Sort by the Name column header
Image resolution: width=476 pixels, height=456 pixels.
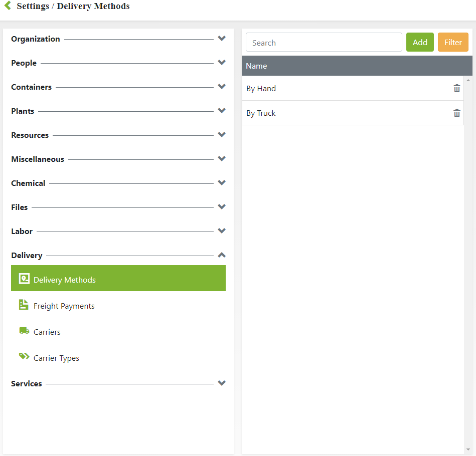(256, 66)
